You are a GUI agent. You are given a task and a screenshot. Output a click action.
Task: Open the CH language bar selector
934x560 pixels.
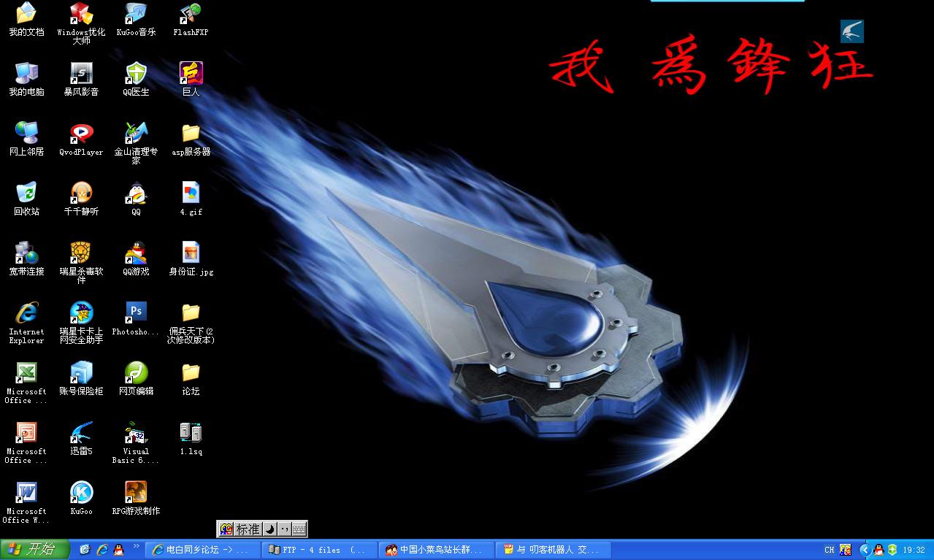coord(830,550)
